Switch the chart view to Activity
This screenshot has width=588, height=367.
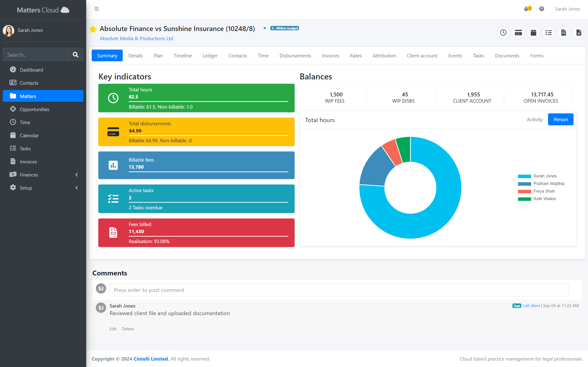(x=534, y=119)
